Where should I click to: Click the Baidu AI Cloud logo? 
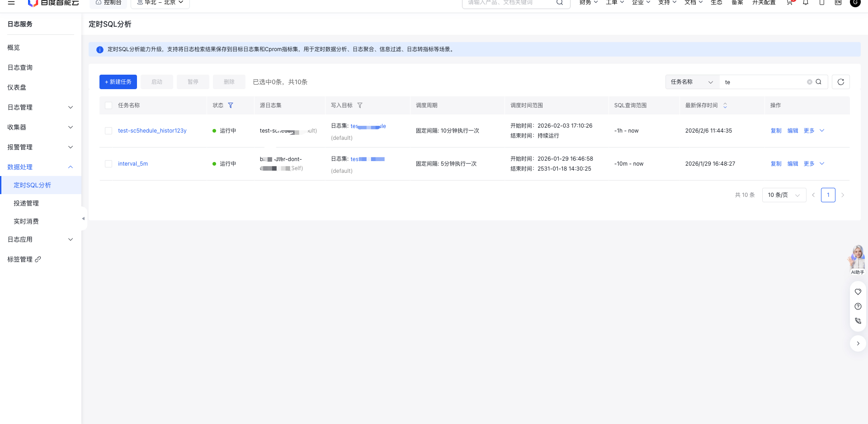click(53, 3)
